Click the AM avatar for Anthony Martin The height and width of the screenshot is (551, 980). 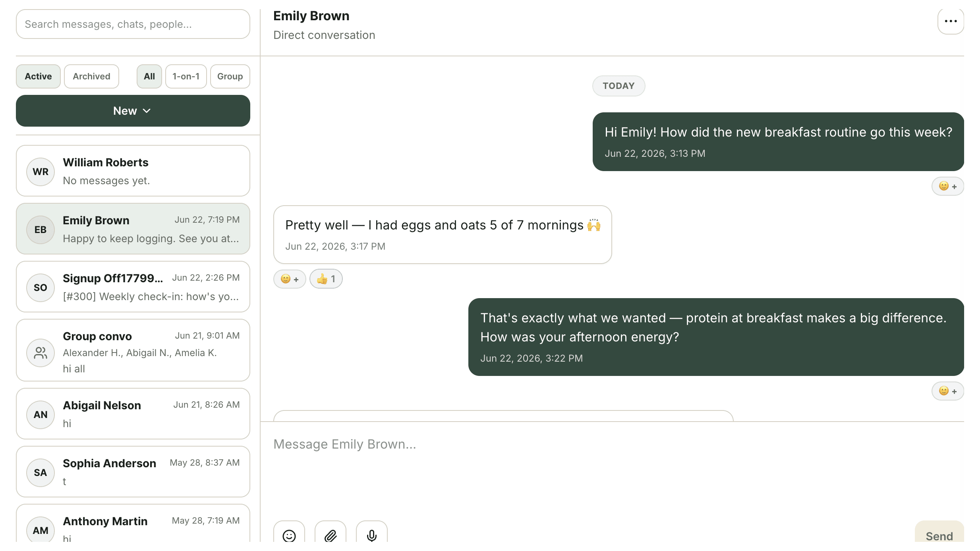(x=41, y=530)
